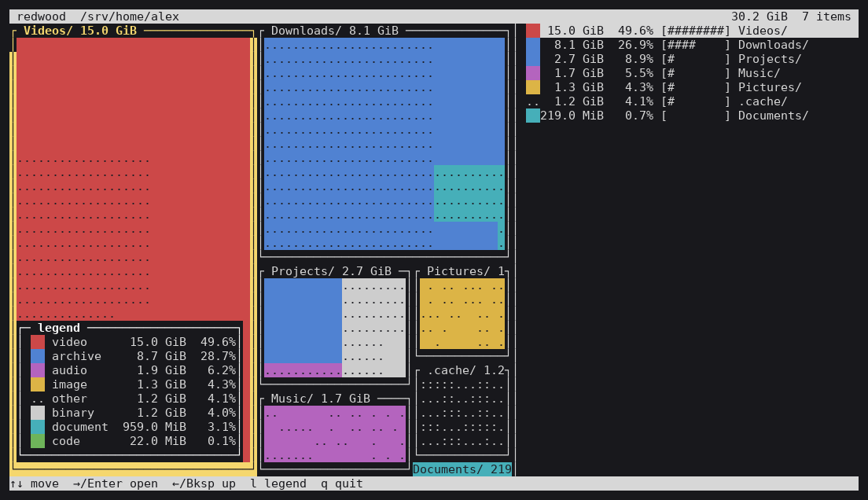This screenshot has height=500, width=868.
Task: Click the Videos/ usage bar [########]
Action: click(x=695, y=31)
